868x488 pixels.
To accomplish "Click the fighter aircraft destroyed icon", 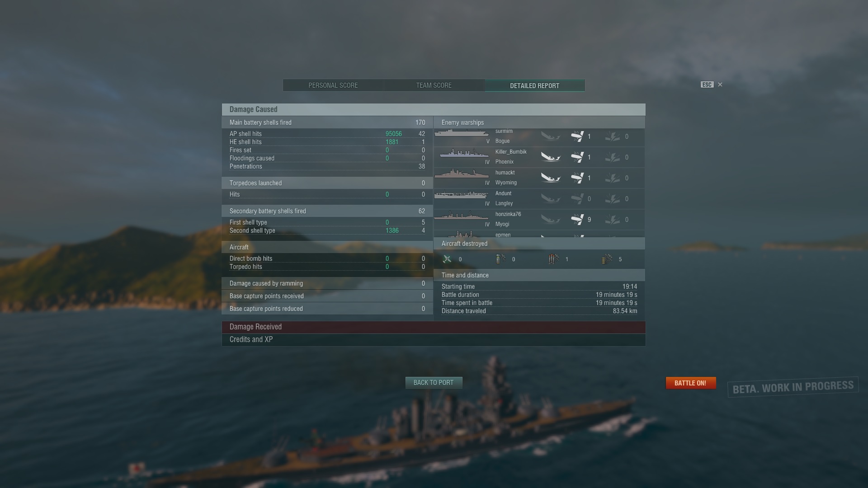I will pyautogui.click(x=447, y=259).
